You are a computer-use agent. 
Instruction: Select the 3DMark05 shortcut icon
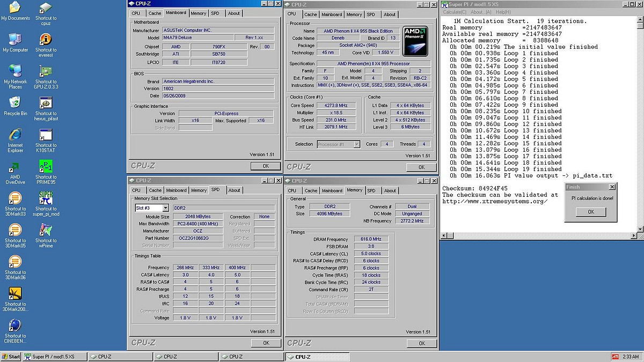[16, 236]
